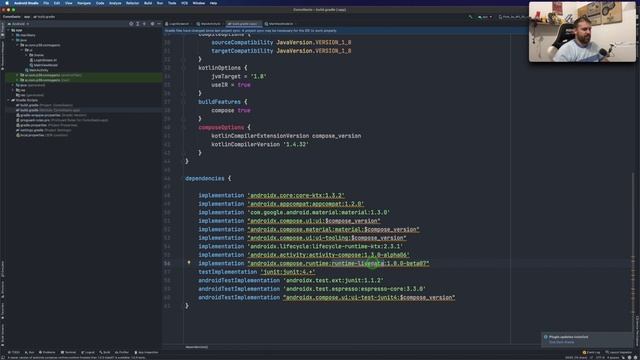The width and height of the screenshot is (640, 360).
Task: Open the Build menu
Action: [x=148, y=3]
